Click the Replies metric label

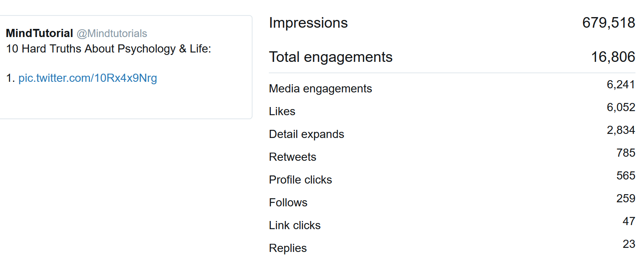(288, 248)
